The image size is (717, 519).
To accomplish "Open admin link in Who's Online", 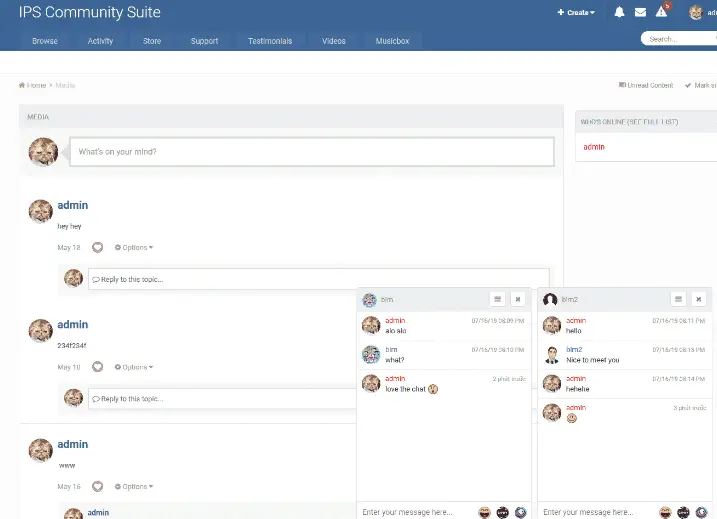I will 594,147.
